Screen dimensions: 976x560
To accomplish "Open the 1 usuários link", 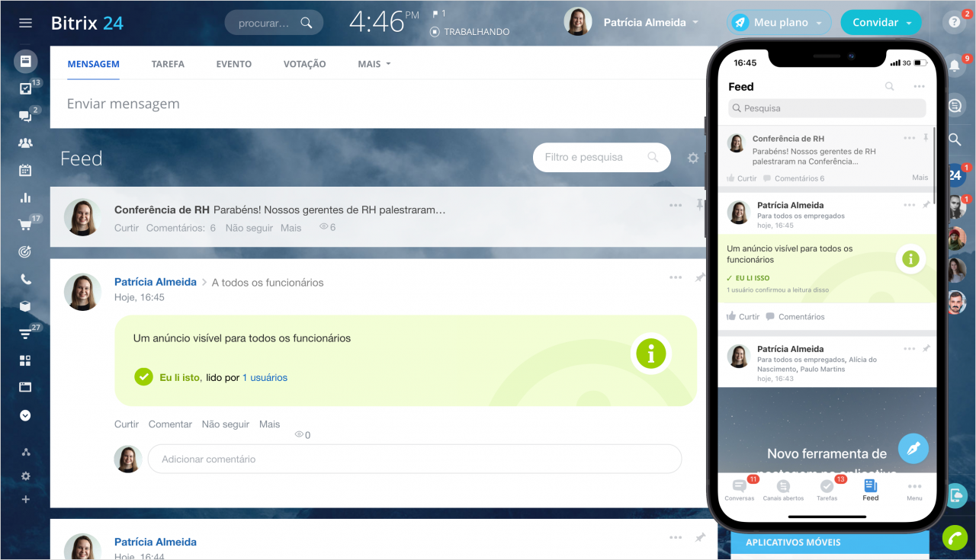I will pyautogui.click(x=265, y=377).
